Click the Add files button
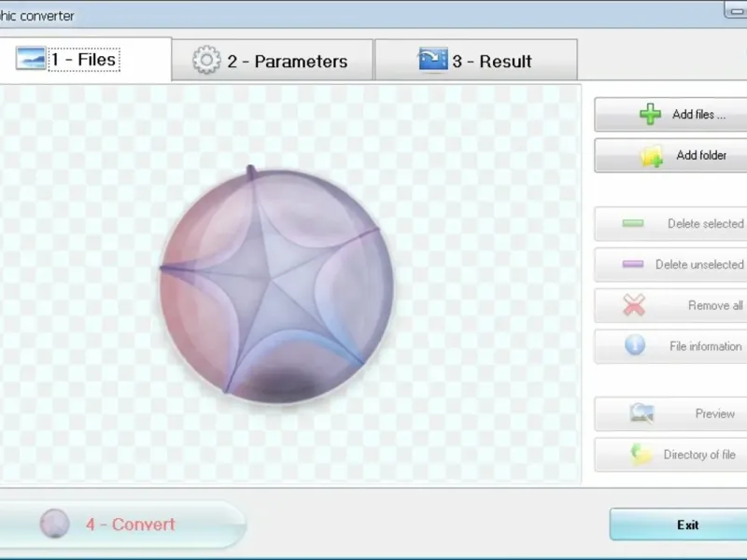747x560 pixels. coord(670,114)
